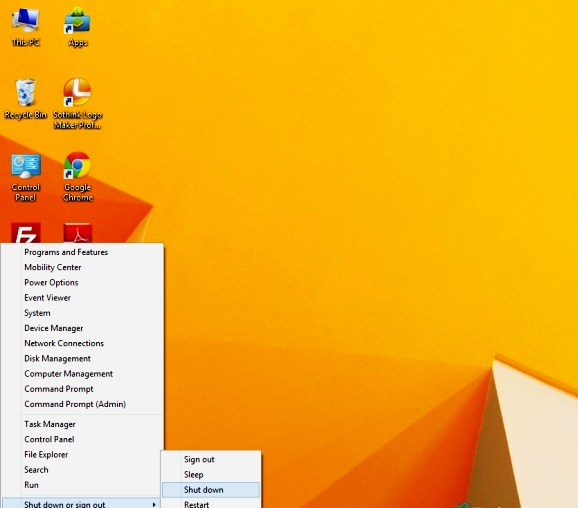Choose Sleep in the submenu
This screenshot has width=578, height=508.
coord(211,474)
